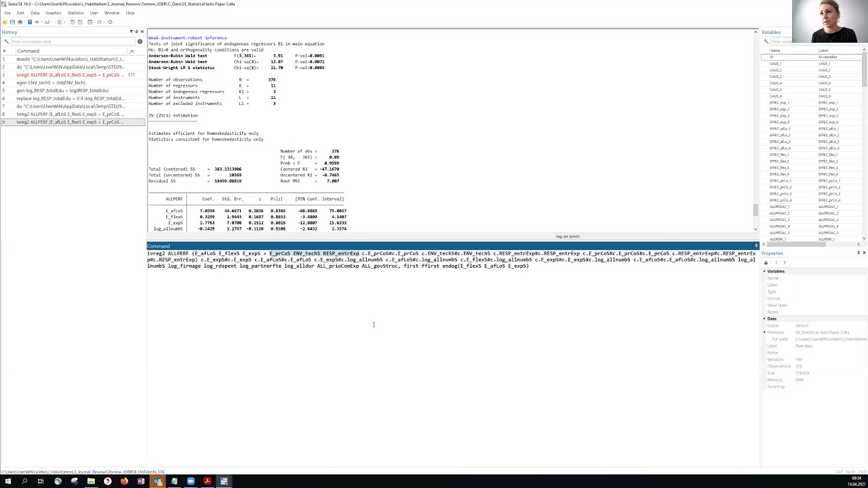This screenshot has height=488, width=868.
Task: Collapse the Data section in Properties
Action: tap(765, 319)
